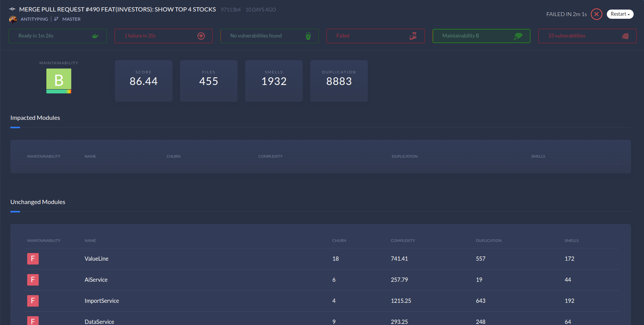
Task: Click the Smells 1932 card
Action: coord(274,81)
